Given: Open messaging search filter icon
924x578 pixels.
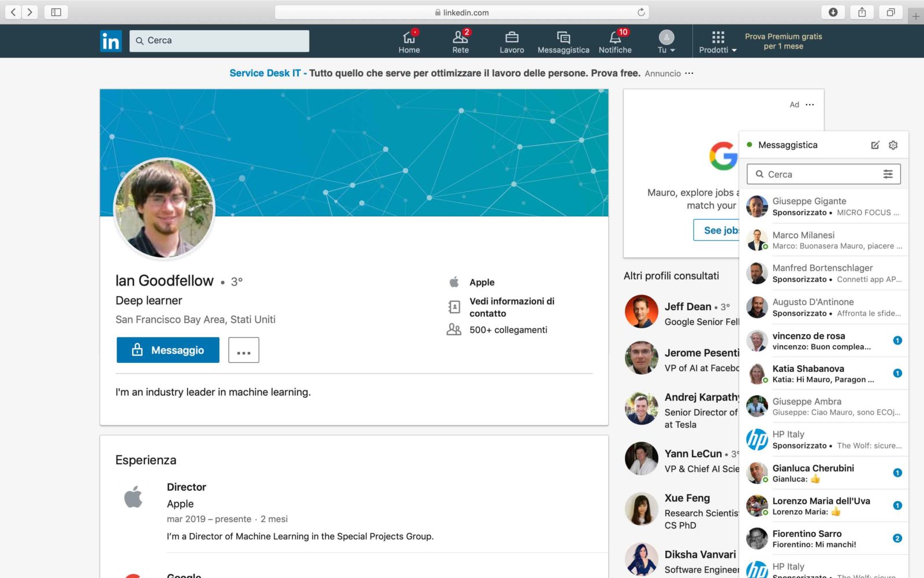Looking at the screenshot, I should [888, 175].
